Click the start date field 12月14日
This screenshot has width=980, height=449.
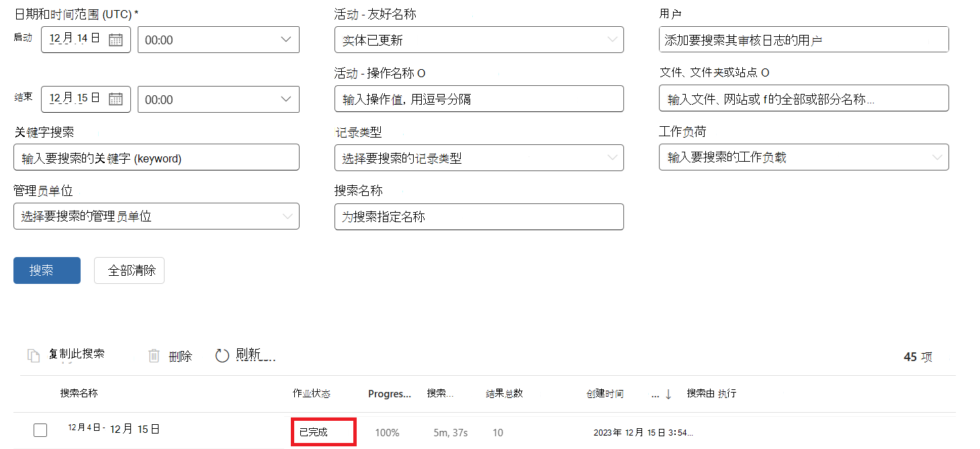tap(86, 40)
